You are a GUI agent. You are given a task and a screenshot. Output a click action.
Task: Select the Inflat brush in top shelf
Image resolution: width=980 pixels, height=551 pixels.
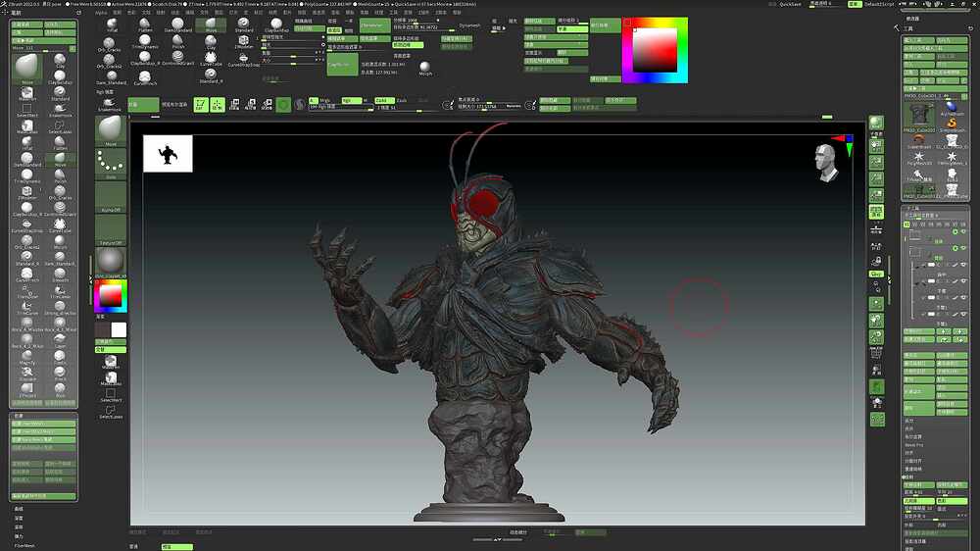pyautogui.click(x=112, y=25)
